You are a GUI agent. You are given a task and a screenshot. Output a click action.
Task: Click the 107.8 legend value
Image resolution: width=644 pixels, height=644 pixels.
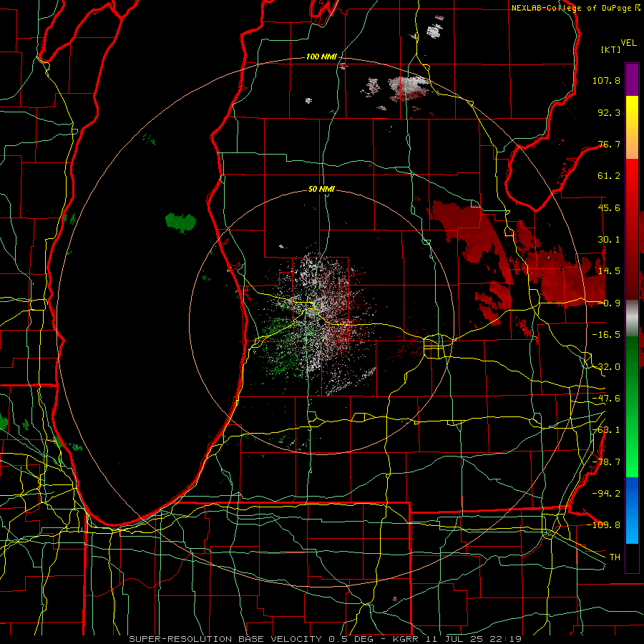pos(606,80)
